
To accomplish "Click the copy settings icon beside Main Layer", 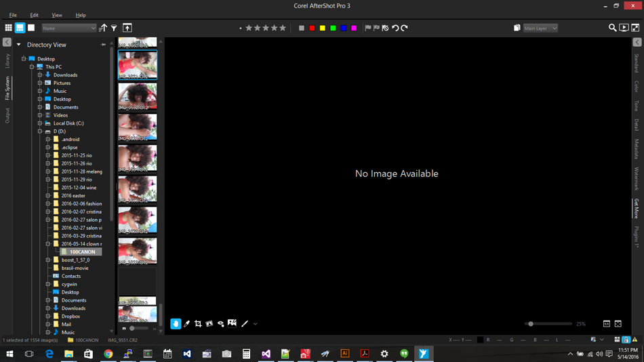I will [517, 28].
